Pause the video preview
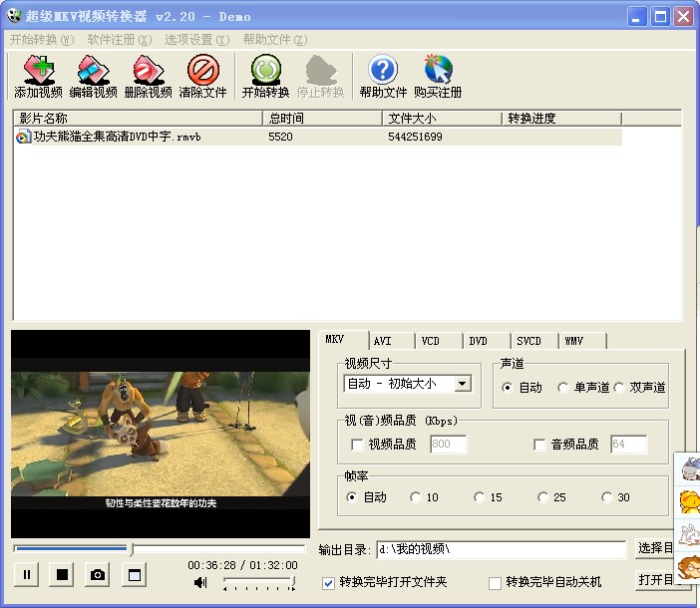 coord(27,575)
